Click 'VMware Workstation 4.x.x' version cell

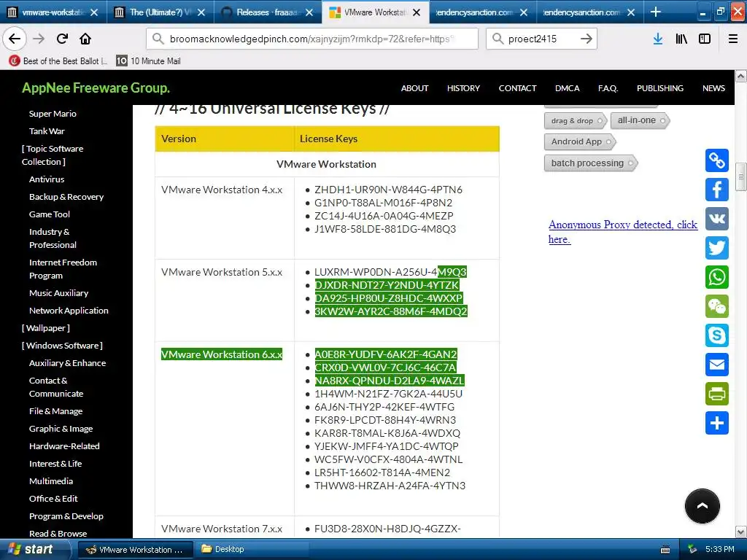(x=222, y=190)
